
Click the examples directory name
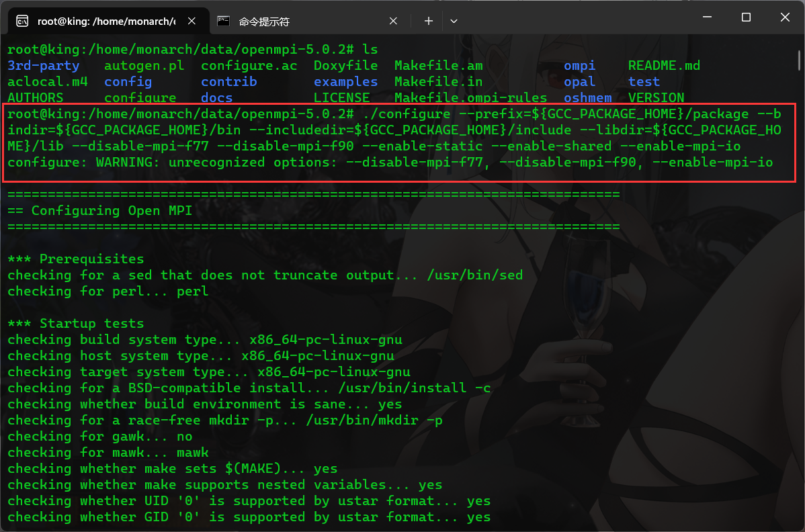pyautogui.click(x=345, y=81)
